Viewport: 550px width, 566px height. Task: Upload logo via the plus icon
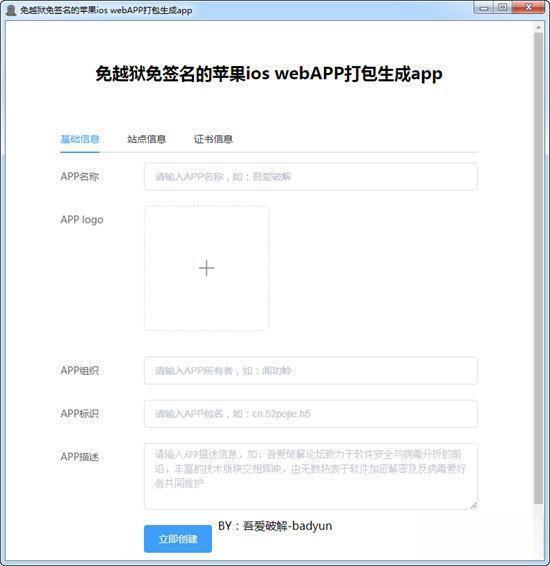tap(206, 268)
